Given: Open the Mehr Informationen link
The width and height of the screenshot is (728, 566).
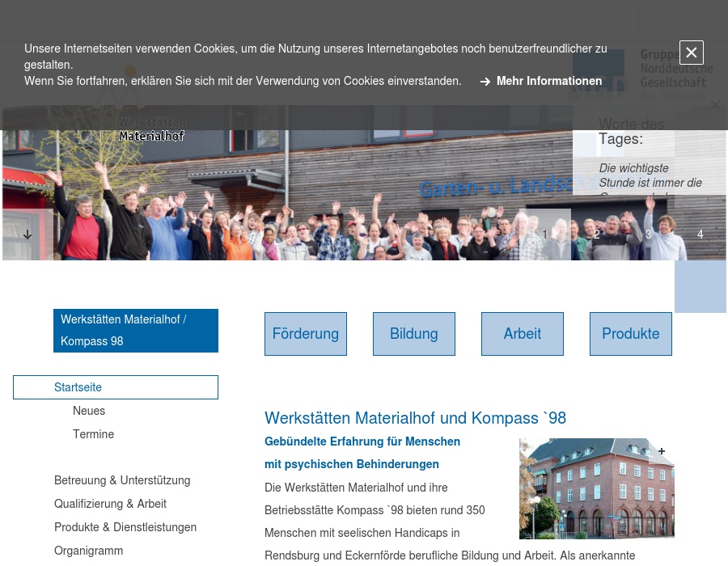Looking at the screenshot, I should coord(549,81).
